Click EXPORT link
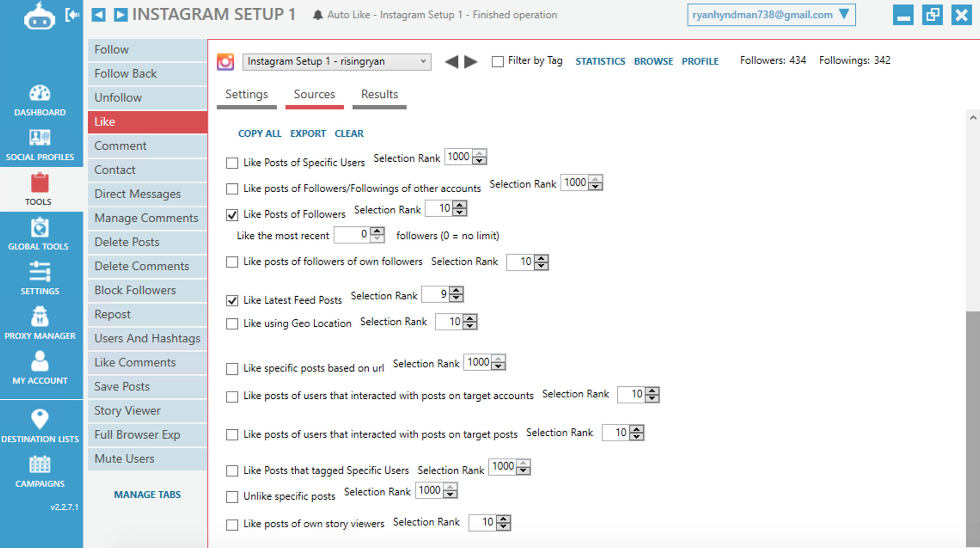 308,134
